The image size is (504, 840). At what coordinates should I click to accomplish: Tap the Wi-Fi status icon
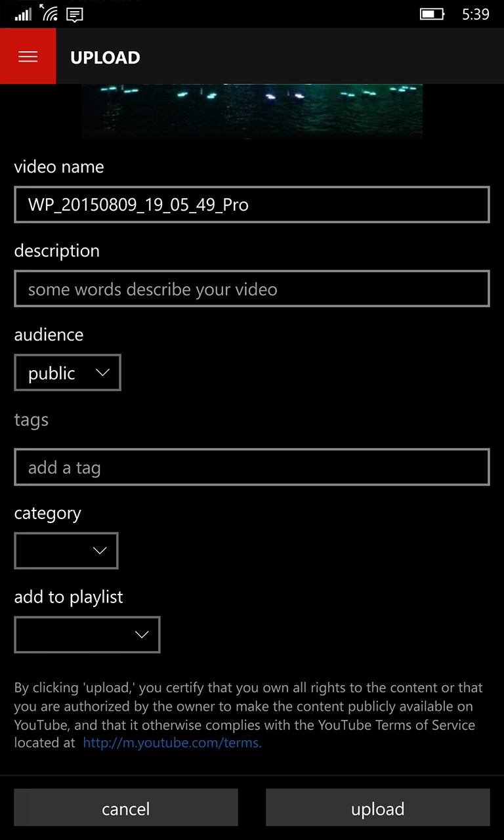click(49, 13)
